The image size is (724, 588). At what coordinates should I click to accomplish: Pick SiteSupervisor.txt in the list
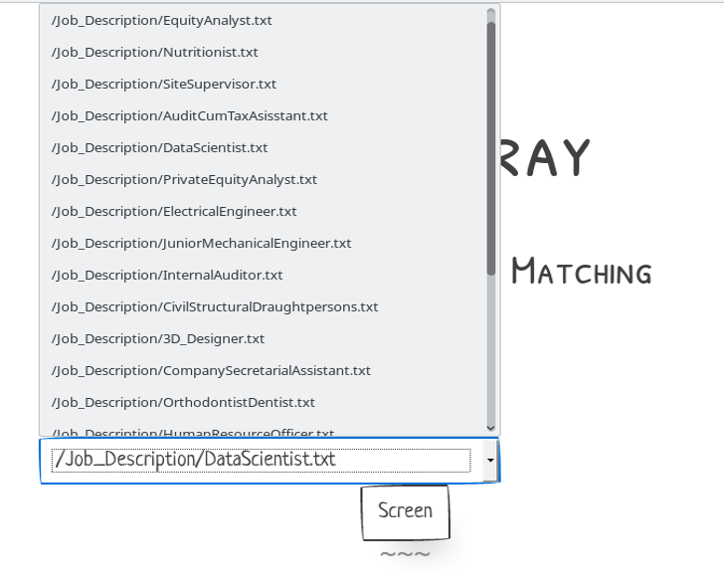164,84
